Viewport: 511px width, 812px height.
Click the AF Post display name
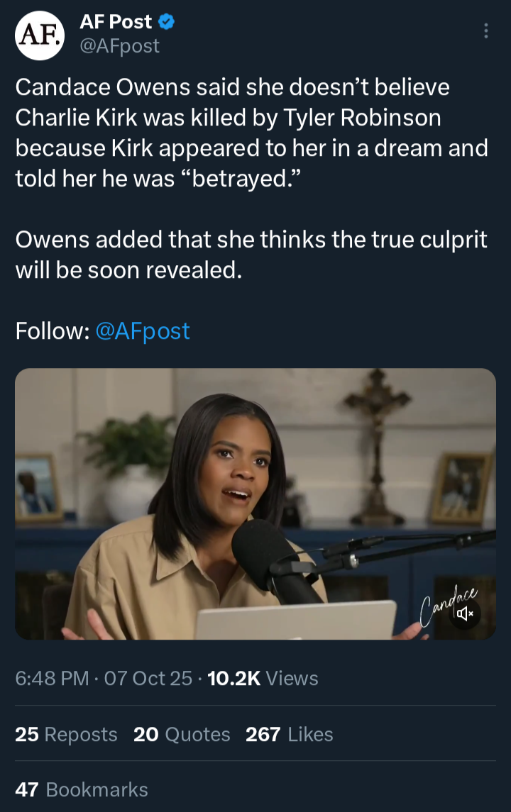pyautogui.click(x=116, y=22)
